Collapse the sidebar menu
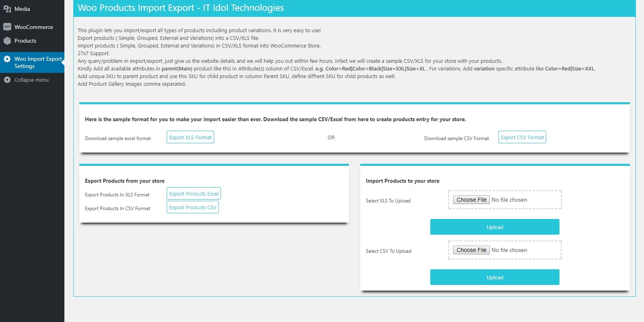This screenshot has height=322, width=644. pos(32,80)
